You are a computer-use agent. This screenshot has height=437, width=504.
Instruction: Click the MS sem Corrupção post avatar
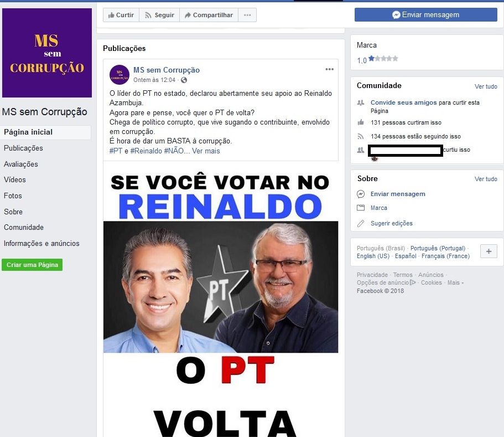[119, 75]
